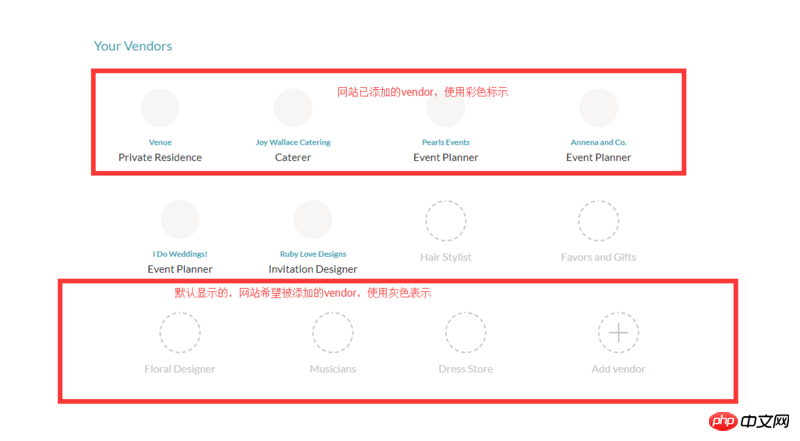Click the Venue vendor avatar circle
The image size is (800, 441).
click(x=160, y=108)
